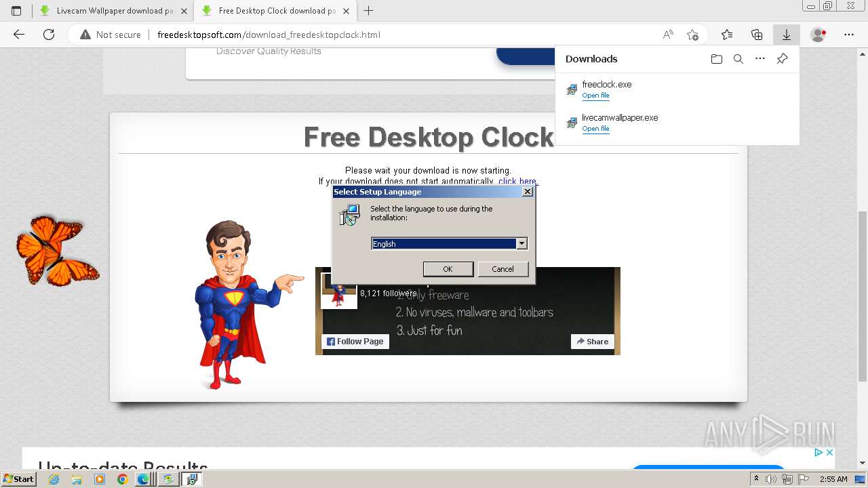
Task: Close the ad with the X icon
Action: (829, 452)
